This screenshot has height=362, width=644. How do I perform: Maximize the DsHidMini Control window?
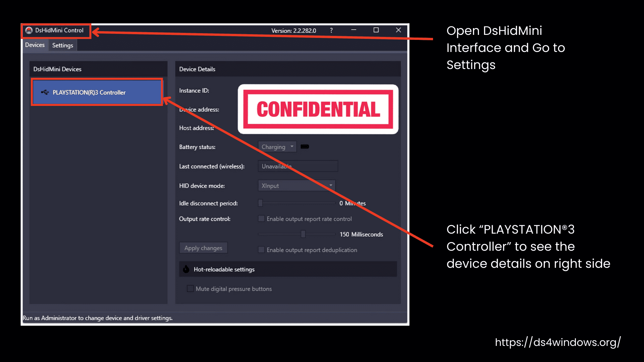[x=376, y=30]
